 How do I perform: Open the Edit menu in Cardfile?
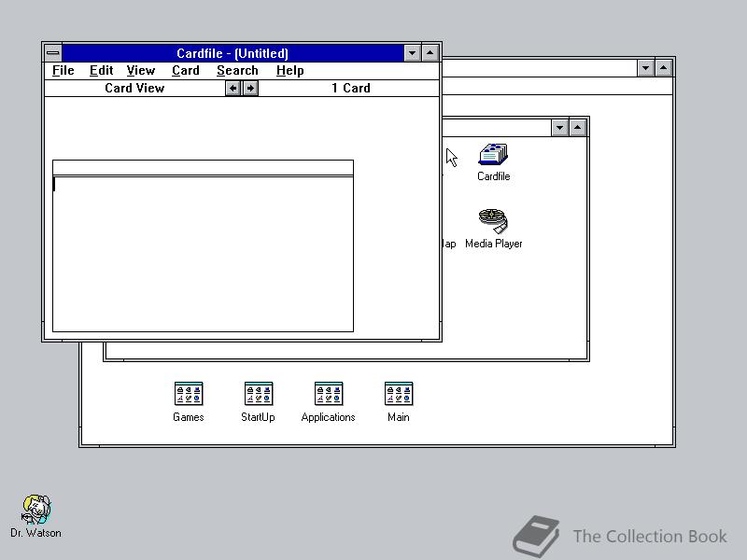point(102,71)
